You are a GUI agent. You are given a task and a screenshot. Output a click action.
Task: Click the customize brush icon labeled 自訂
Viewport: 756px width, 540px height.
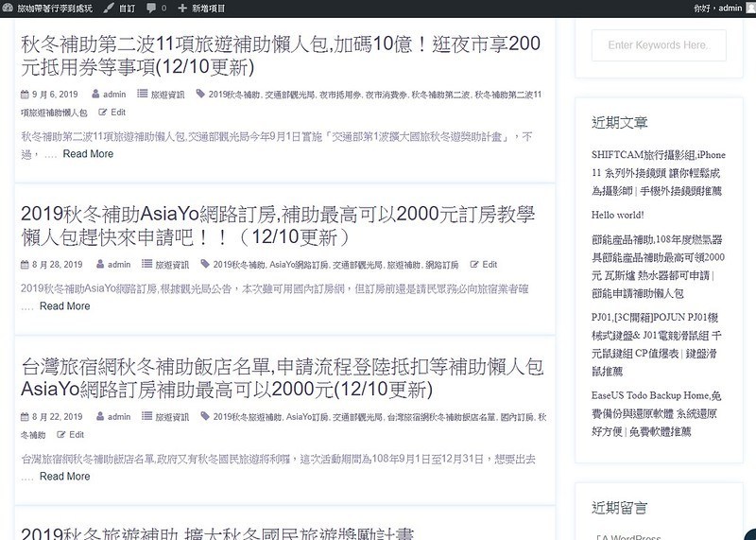tap(110, 8)
